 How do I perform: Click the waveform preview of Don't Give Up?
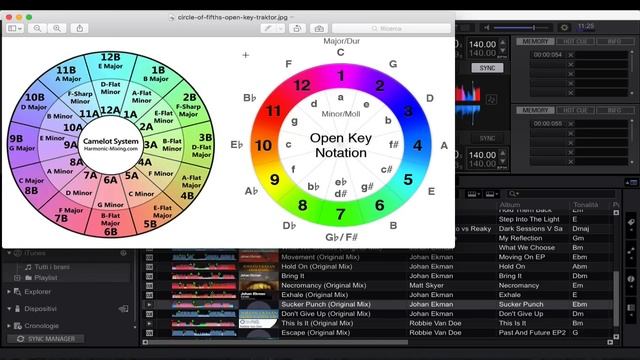204,314
